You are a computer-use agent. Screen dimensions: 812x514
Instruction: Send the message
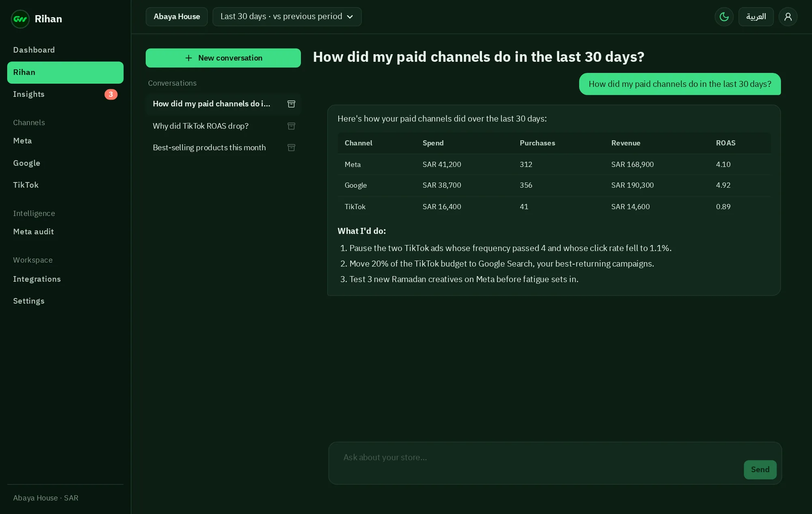760,470
